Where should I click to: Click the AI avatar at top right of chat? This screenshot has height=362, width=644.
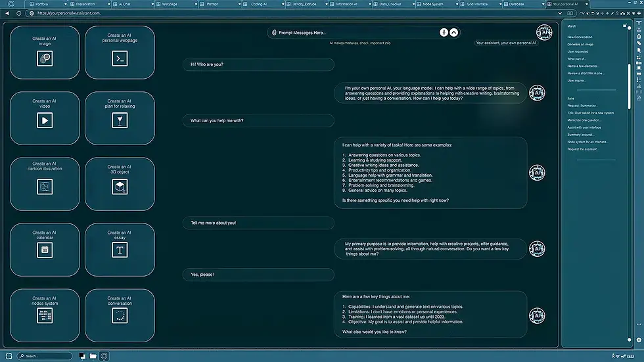[544, 32]
